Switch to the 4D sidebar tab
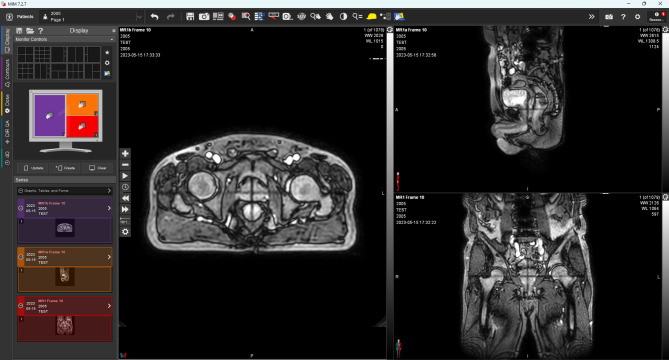The height and width of the screenshot is (360, 669). (7, 157)
